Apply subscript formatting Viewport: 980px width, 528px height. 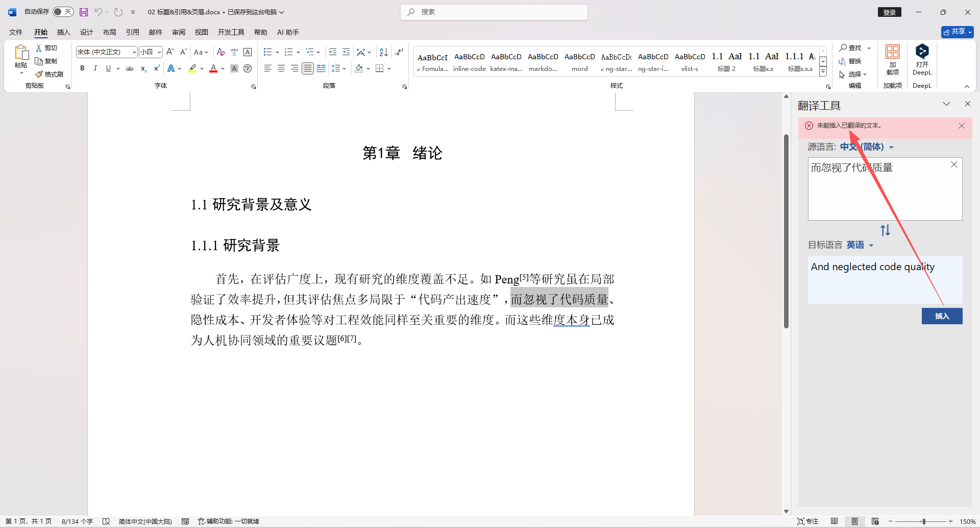tap(143, 68)
